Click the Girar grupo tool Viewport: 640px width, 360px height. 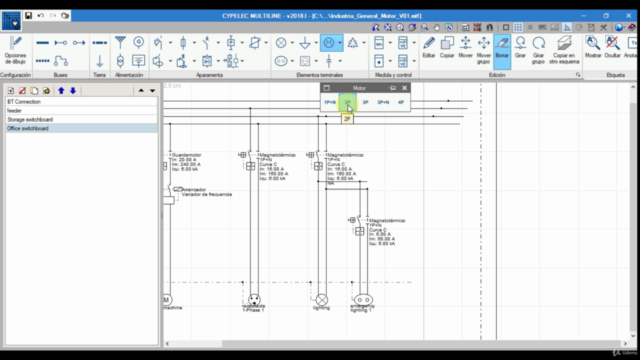click(538, 50)
